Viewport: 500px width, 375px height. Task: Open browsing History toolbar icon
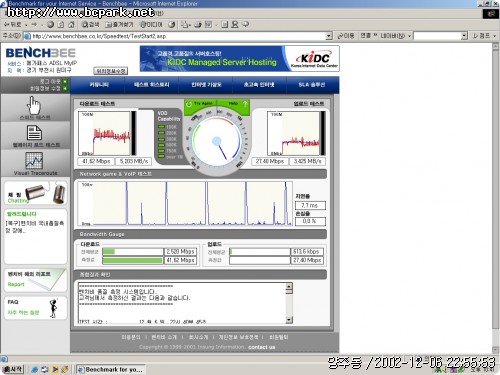click(x=172, y=24)
